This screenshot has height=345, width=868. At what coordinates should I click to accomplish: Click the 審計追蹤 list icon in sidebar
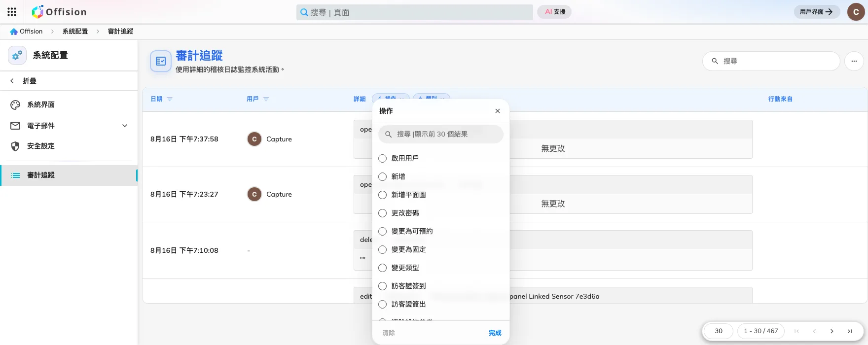coord(15,175)
